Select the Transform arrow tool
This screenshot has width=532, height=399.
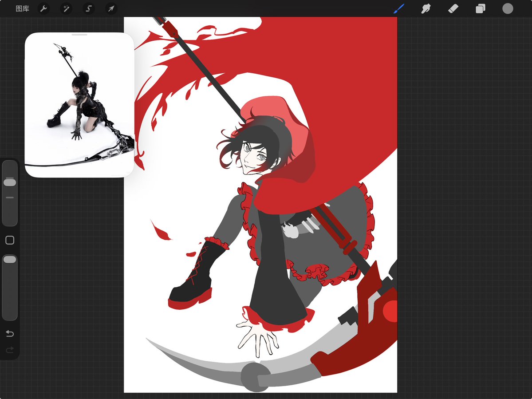click(111, 8)
